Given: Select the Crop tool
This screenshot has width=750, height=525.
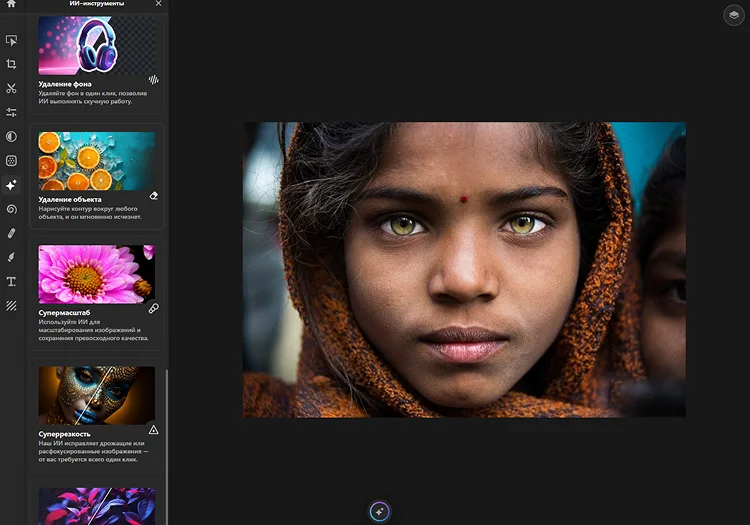Looking at the screenshot, I should 11,64.
